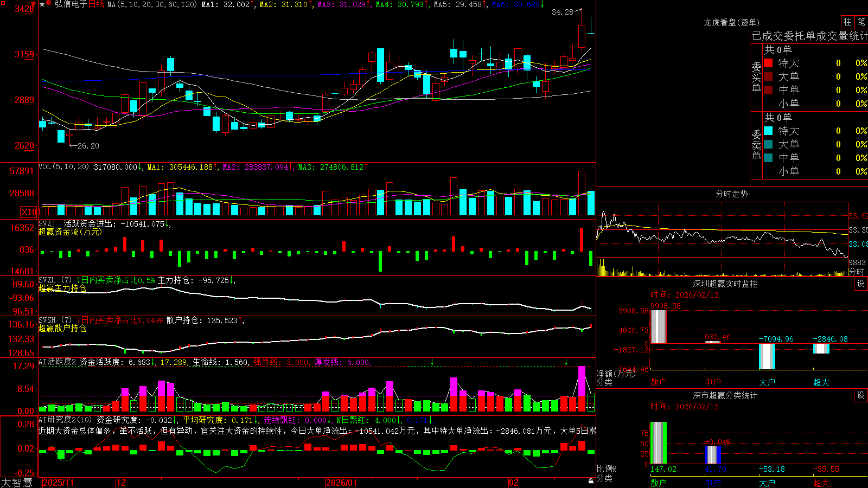The image size is (868, 488).
Task: Click the 散户 bar in 深圳超赢实时监控
Action: (659, 326)
